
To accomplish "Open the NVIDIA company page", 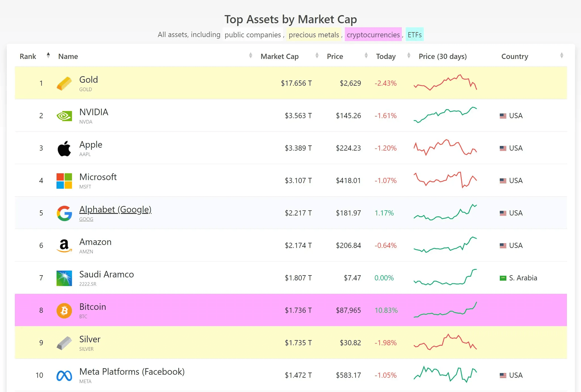I will (x=94, y=112).
